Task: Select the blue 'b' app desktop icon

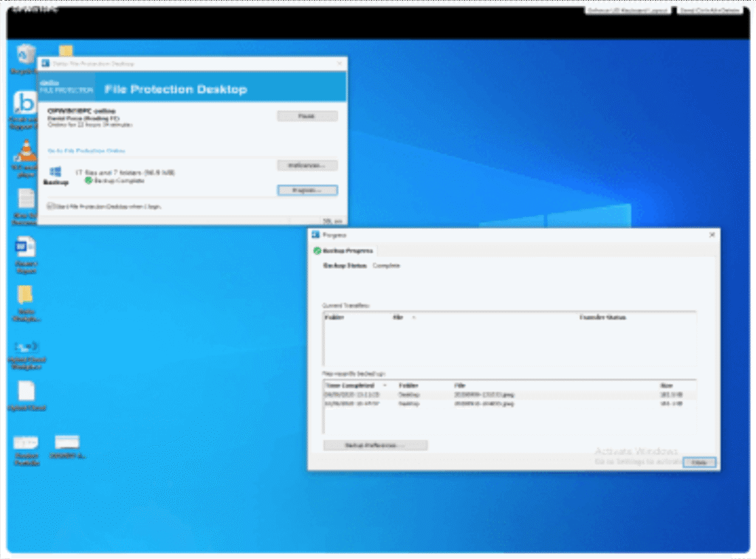Action: (x=25, y=102)
